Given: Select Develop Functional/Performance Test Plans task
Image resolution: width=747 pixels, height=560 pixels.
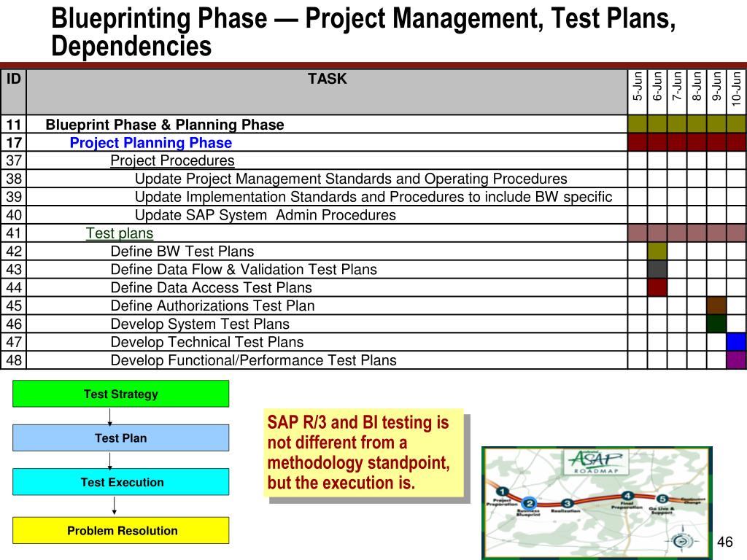Looking at the screenshot, I should tap(253, 360).
